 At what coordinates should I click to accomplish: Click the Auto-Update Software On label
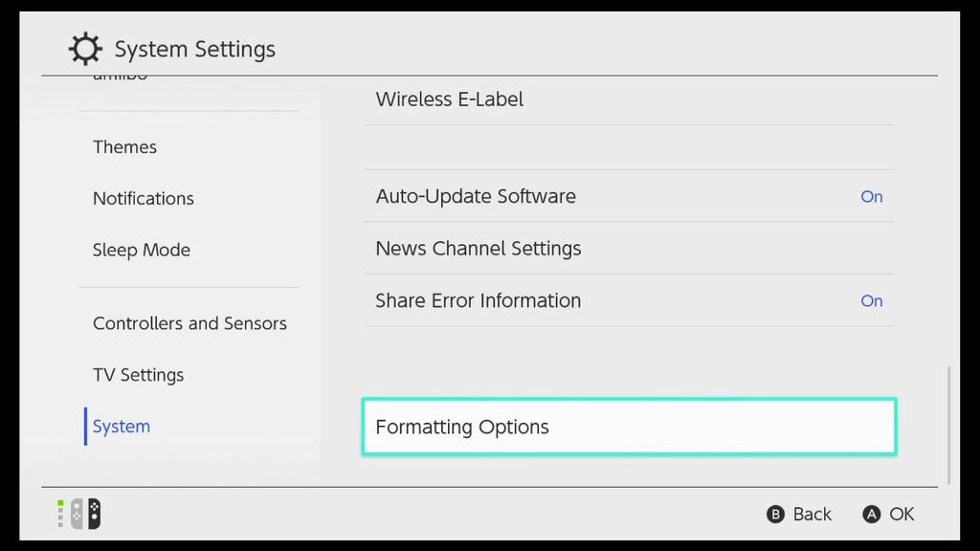point(871,196)
